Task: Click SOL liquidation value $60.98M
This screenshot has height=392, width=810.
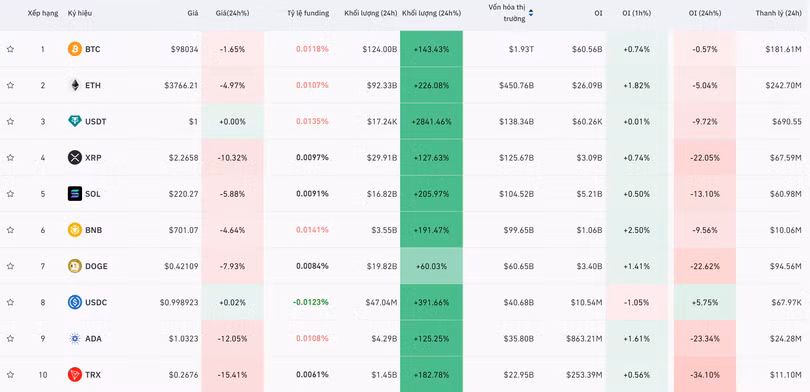Action: pos(786,194)
